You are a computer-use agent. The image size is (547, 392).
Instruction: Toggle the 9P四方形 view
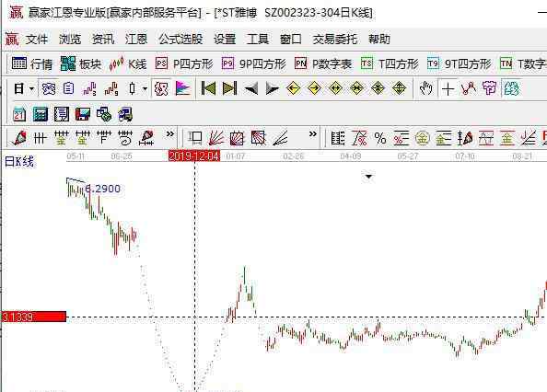tap(254, 64)
